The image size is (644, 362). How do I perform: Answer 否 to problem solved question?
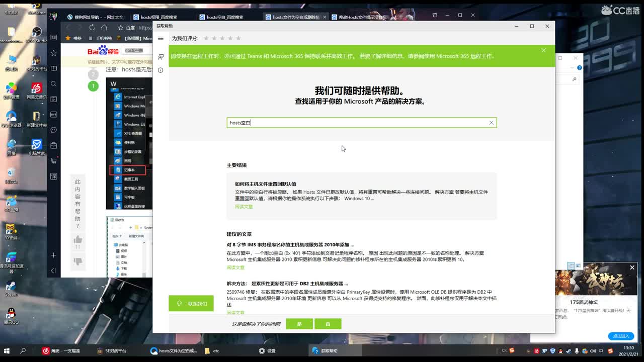tap(328, 324)
